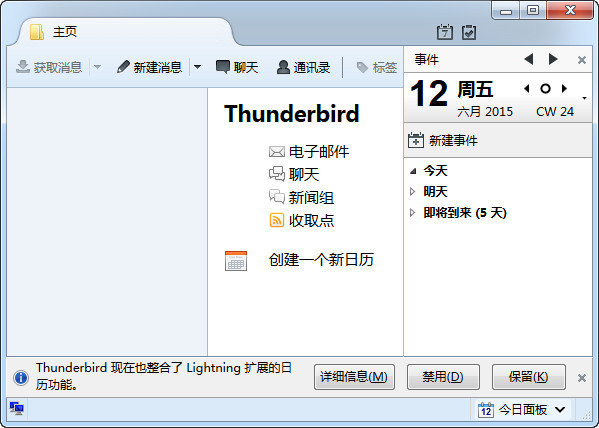The width and height of the screenshot is (599, 428).
Task: Click the New Message (新建消息) pencil icon
Action: 123,67
